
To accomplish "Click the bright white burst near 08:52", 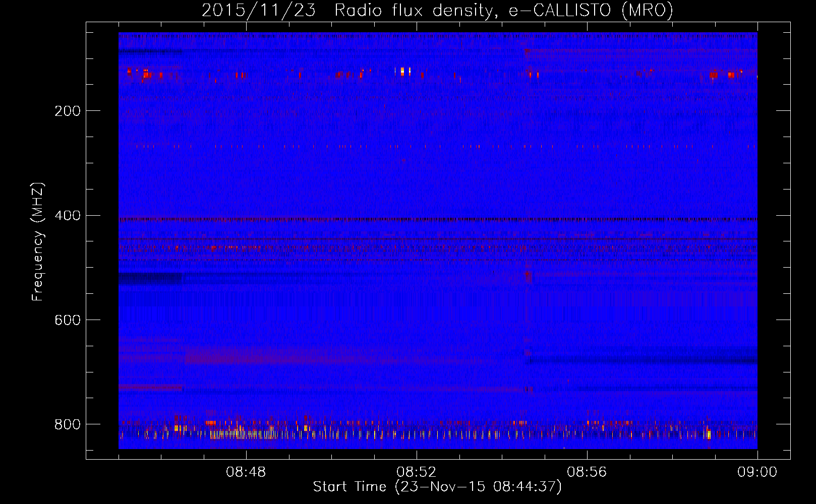I will [x=402, y=71].
